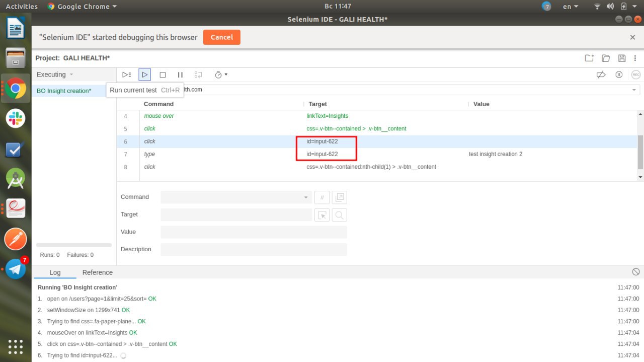This screenshot has width=644, height=362.
Task: Open Slack from the dock
Action: click(x=16, y=118)
